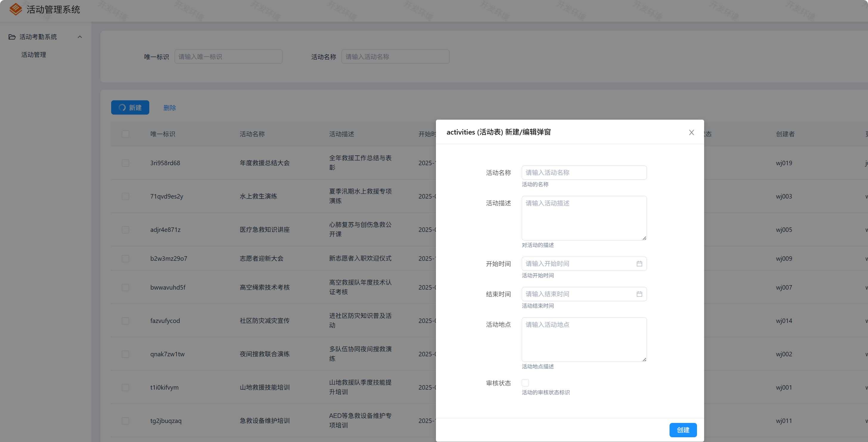
Task: Open the 开始时间 date picker field
Action: pyautogui.click(x=578, y=264)
